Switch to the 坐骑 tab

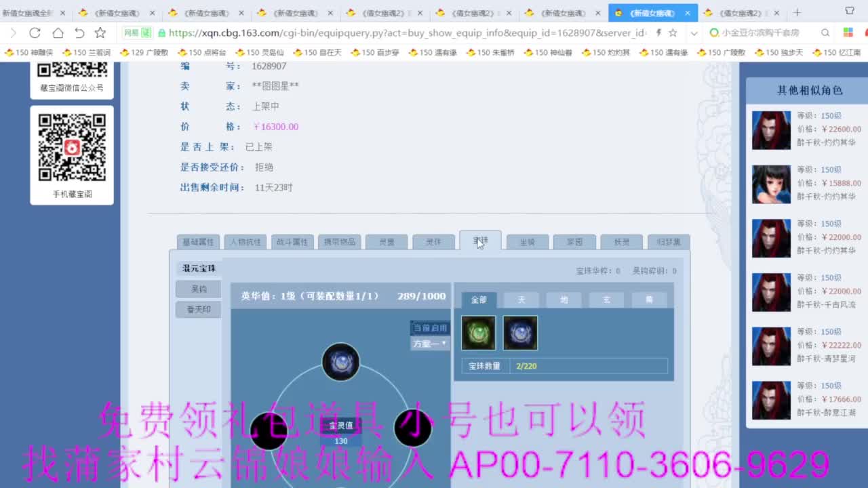click(x=527, y=241)
